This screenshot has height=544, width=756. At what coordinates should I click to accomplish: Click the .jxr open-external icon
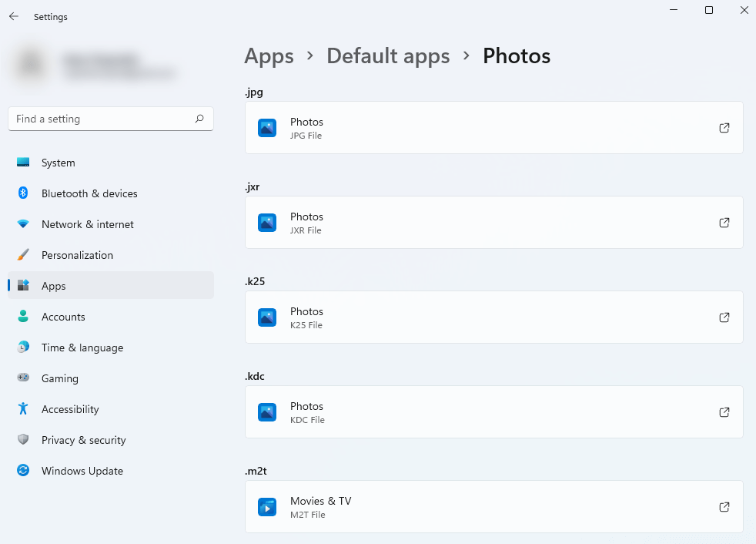(724, 223)
